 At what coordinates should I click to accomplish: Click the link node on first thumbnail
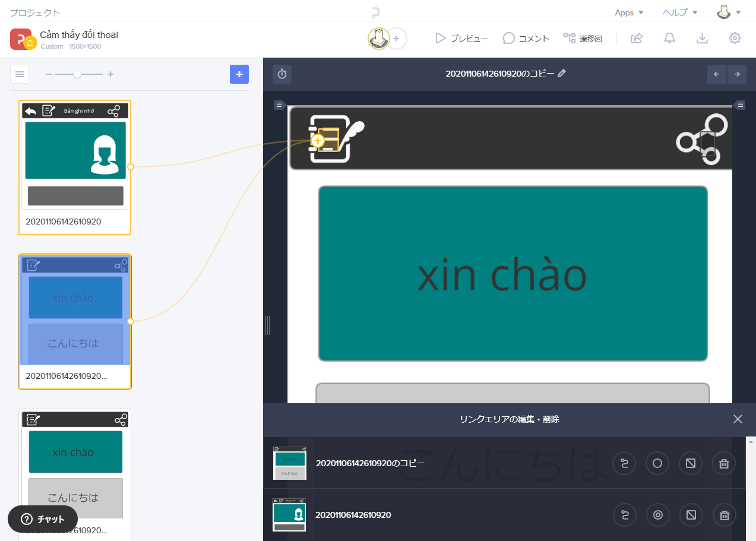pos(131,167)
